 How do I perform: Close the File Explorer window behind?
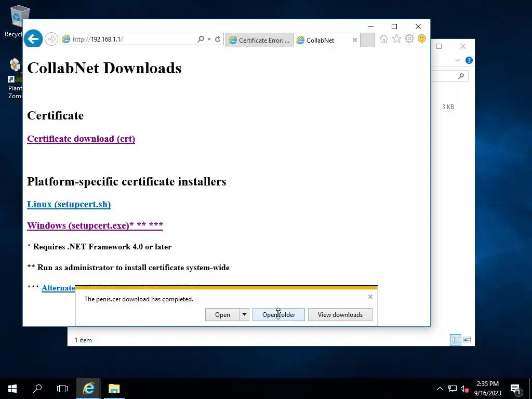463,46
